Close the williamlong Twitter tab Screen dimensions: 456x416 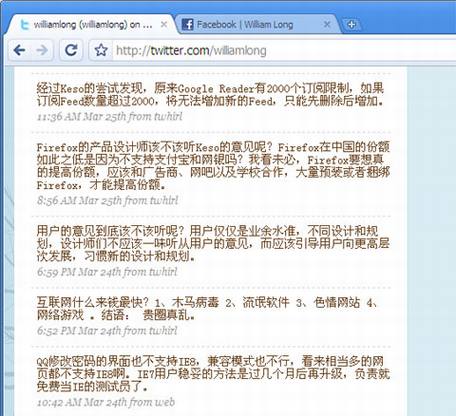pos(164,24)
